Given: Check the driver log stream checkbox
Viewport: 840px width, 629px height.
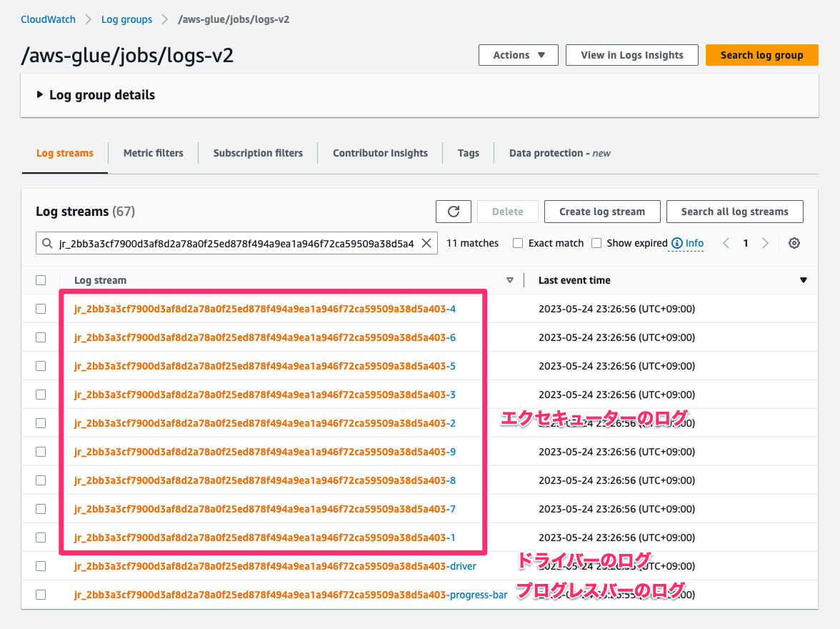Looking at the screenshot, I should click(41, 566).
